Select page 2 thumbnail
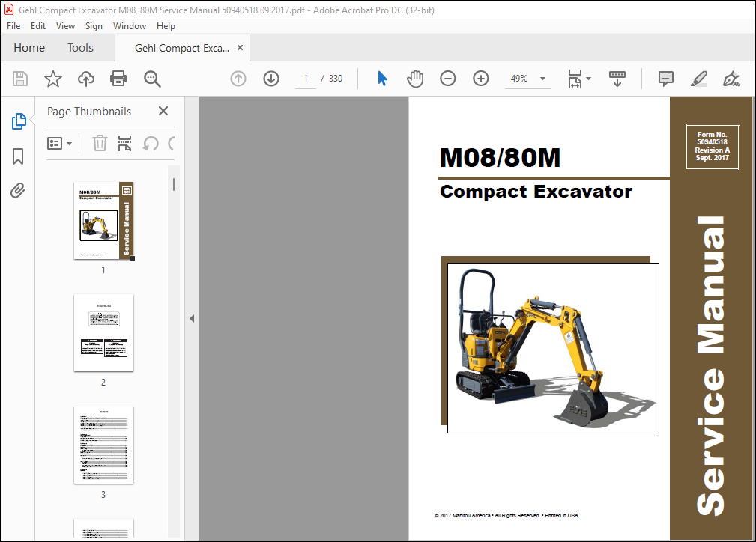The height and width of the screenshot is (542, 756). [x=103, y=333]
